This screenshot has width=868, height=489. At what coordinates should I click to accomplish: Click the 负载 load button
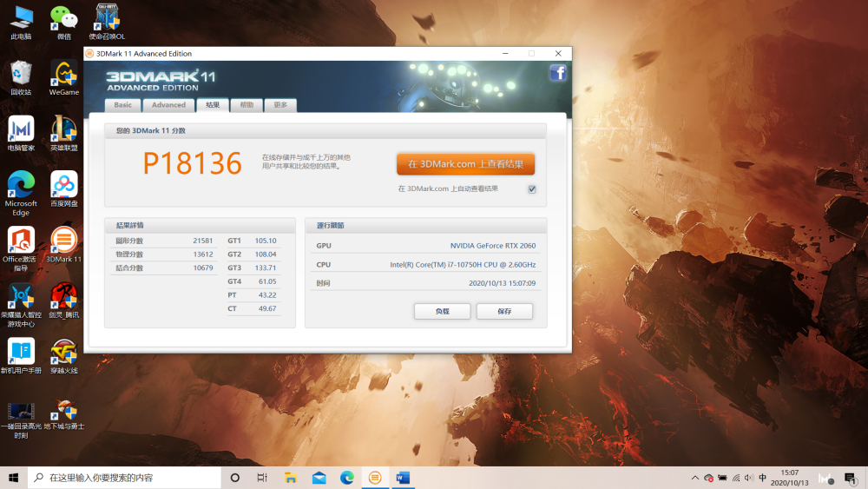(443, 311)
